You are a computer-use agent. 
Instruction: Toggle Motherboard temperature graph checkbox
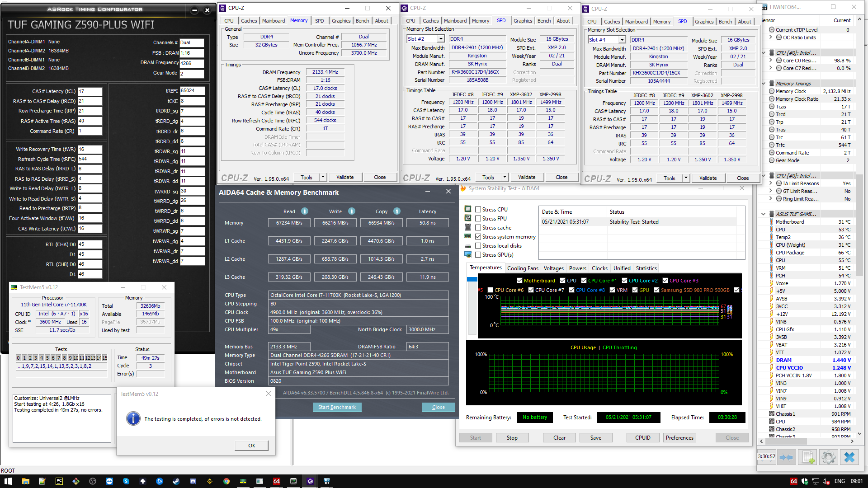tap(519, 281)
